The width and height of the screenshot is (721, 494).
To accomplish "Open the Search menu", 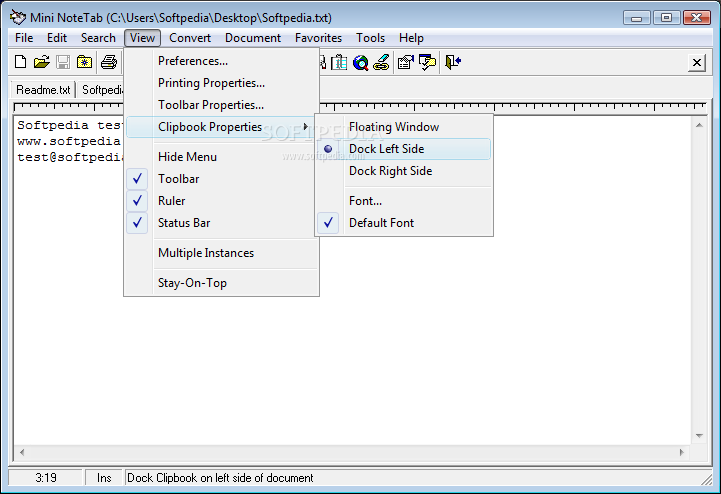I will click(98, 38).
